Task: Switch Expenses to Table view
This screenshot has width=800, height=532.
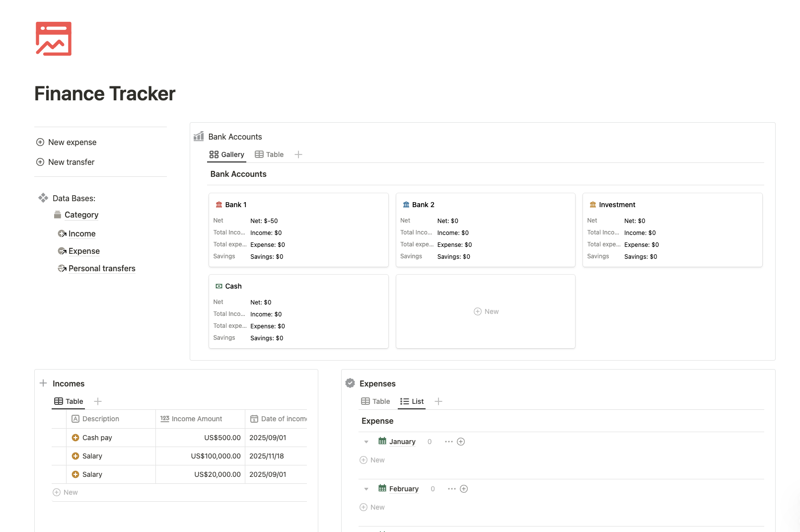Action: [x=375, y=401]
